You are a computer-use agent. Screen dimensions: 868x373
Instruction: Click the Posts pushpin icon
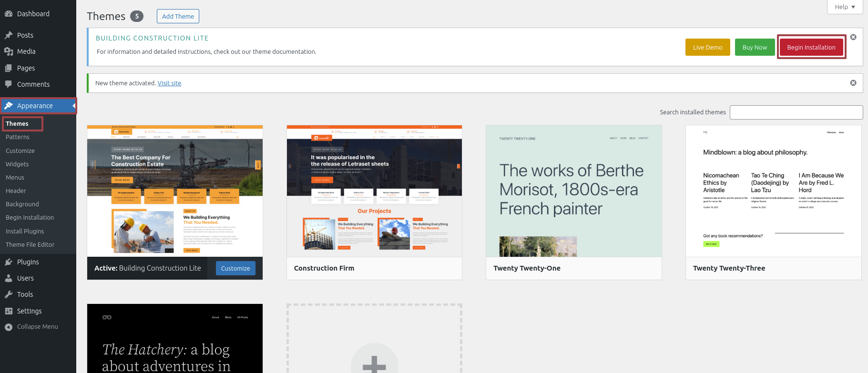(9, 35)
